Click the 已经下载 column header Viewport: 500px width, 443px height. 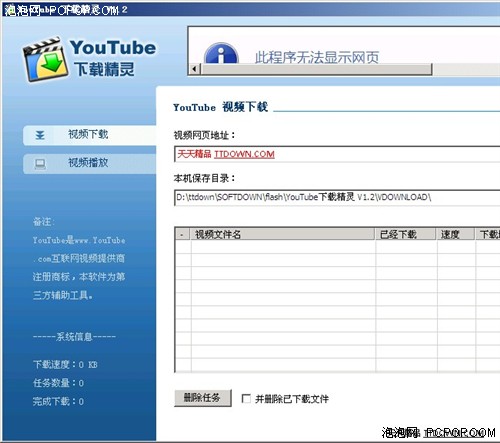tap(406, 234)
